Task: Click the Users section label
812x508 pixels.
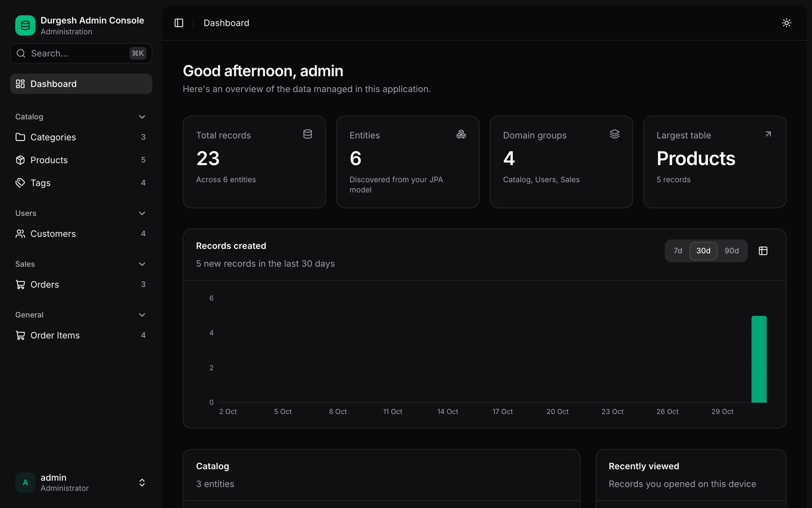Action: [26, 213]
